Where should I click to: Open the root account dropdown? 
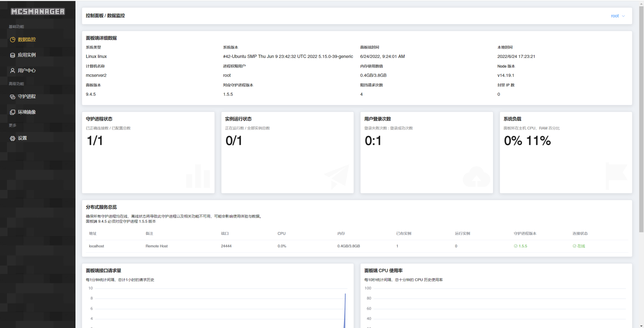tap(618, 16)
